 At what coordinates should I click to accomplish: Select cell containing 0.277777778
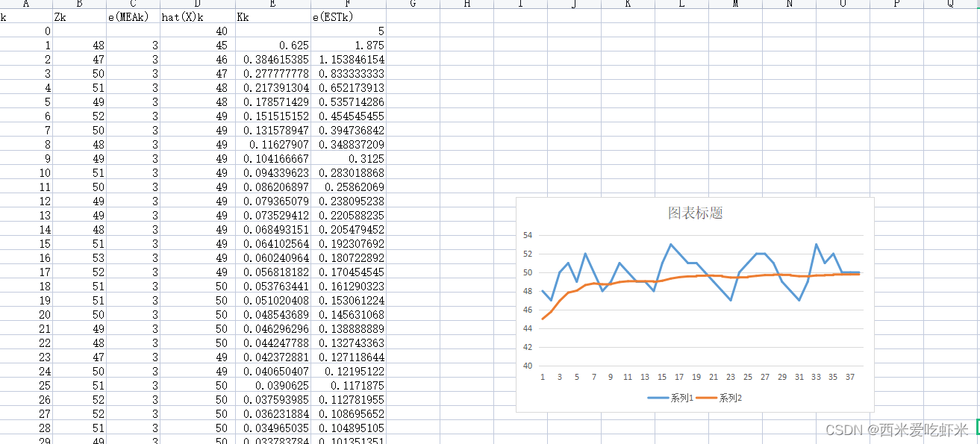point(273,73)
